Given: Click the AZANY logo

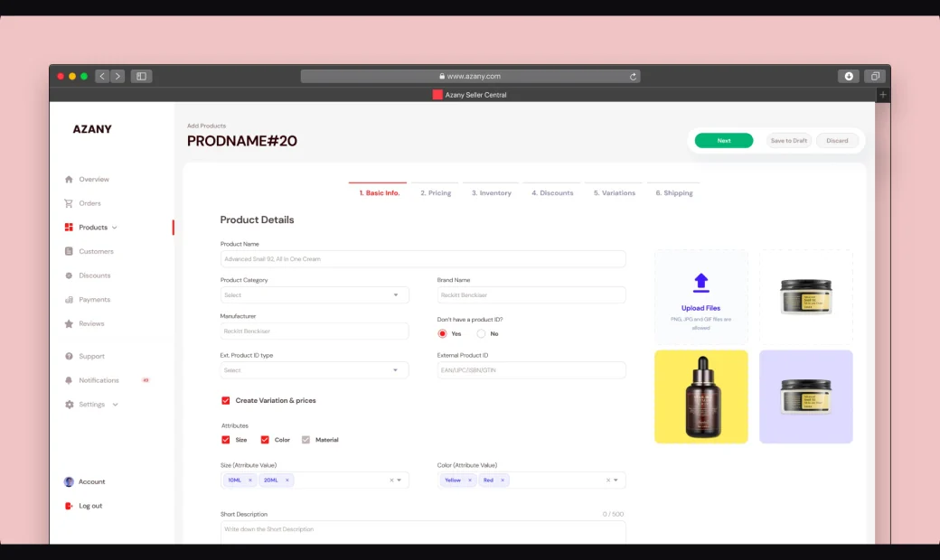Looking at the screenshot, I should point(92,129).
